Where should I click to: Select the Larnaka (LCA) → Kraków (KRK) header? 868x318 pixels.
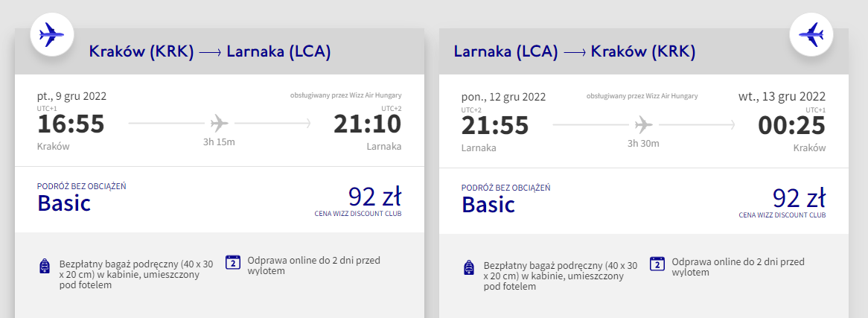(575, 52)
